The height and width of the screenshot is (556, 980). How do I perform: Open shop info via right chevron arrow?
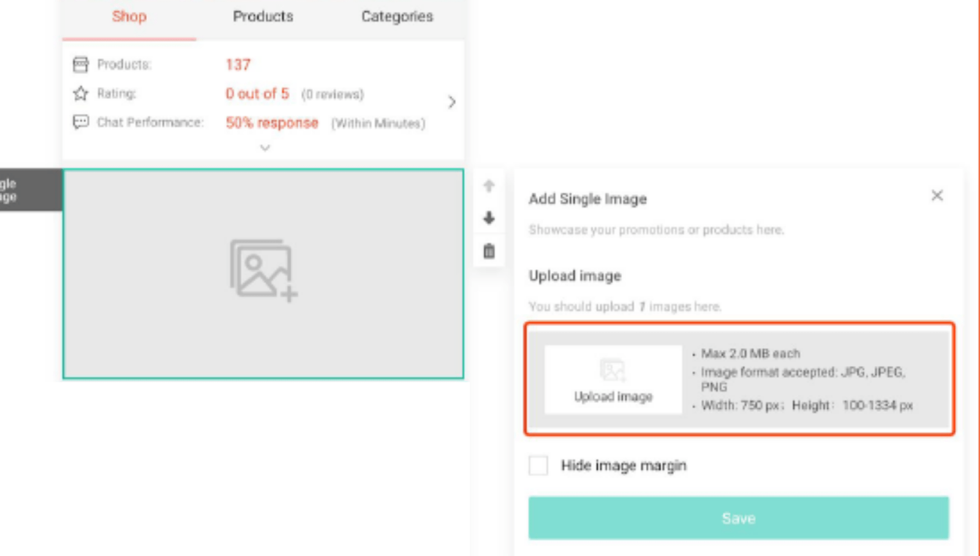pyautogui.click(x=451, y=102)
